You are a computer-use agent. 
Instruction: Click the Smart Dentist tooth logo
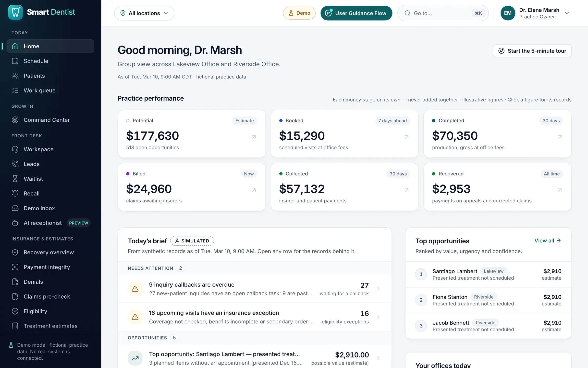point(15,12)
